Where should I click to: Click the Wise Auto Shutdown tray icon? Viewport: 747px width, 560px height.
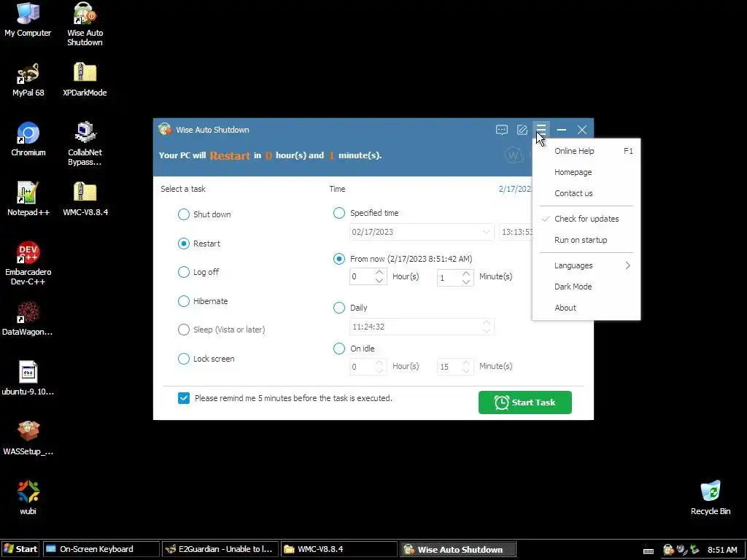tap(668, 550)
